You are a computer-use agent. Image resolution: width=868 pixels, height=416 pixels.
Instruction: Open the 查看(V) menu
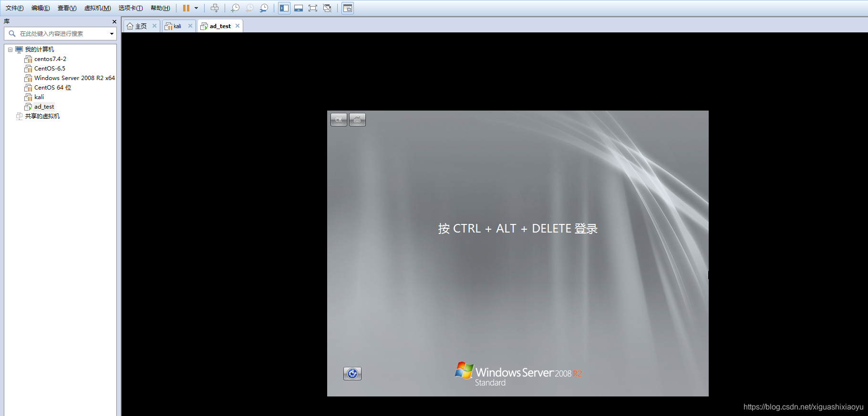tap(67, 8)
